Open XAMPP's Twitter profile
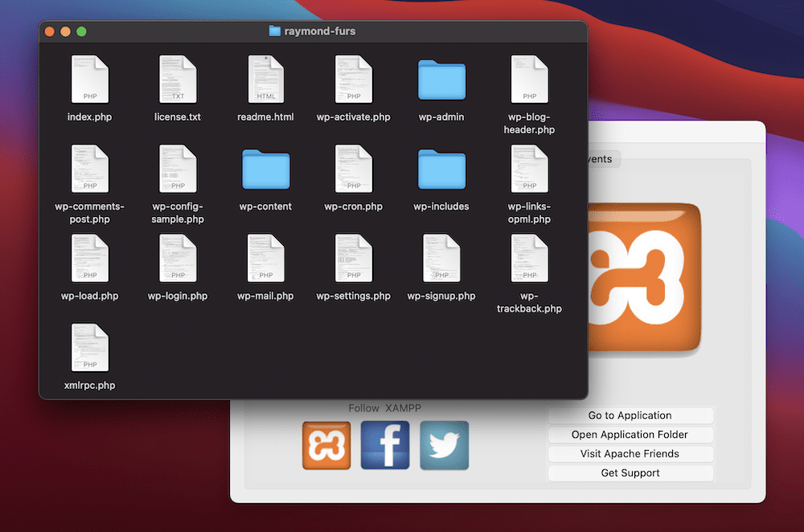 pos(444,444)
